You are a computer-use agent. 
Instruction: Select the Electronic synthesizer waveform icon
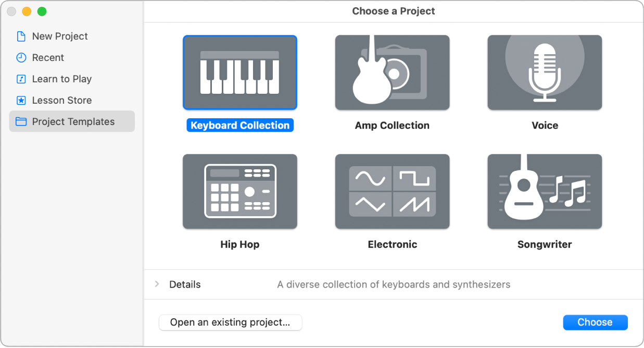tap(392, 191)
